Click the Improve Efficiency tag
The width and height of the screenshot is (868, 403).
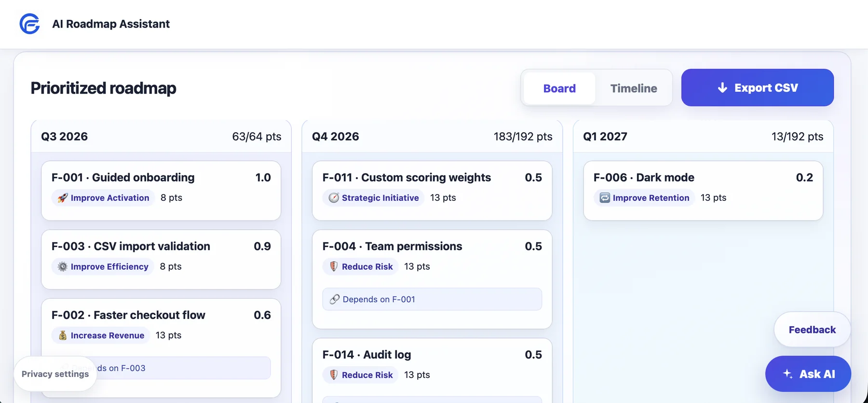[103, 266]
